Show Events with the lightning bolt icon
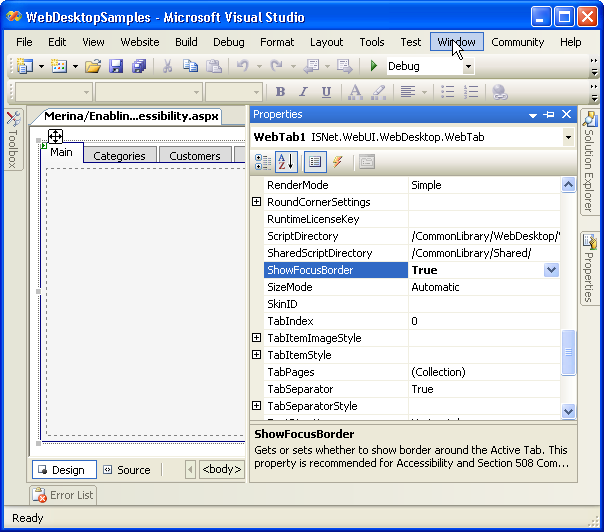The height and width of the screenshot is (532, 604). [x=338, y=162]
